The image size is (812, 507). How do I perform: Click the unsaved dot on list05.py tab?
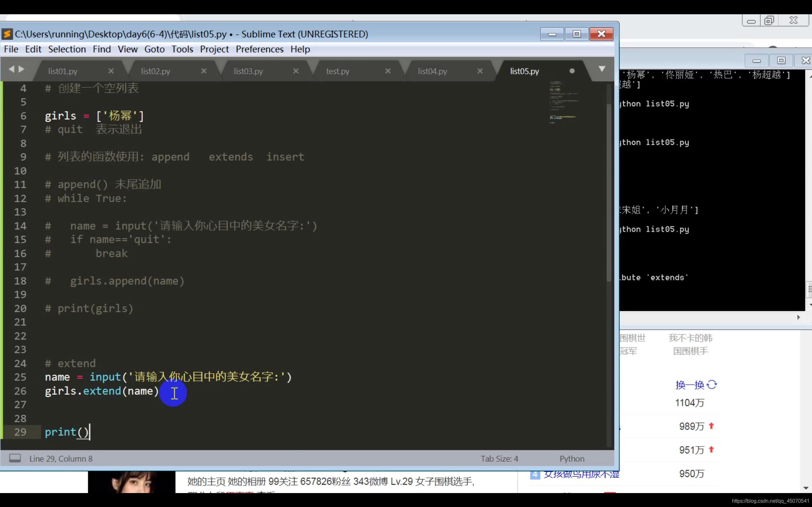pos(572,71)
